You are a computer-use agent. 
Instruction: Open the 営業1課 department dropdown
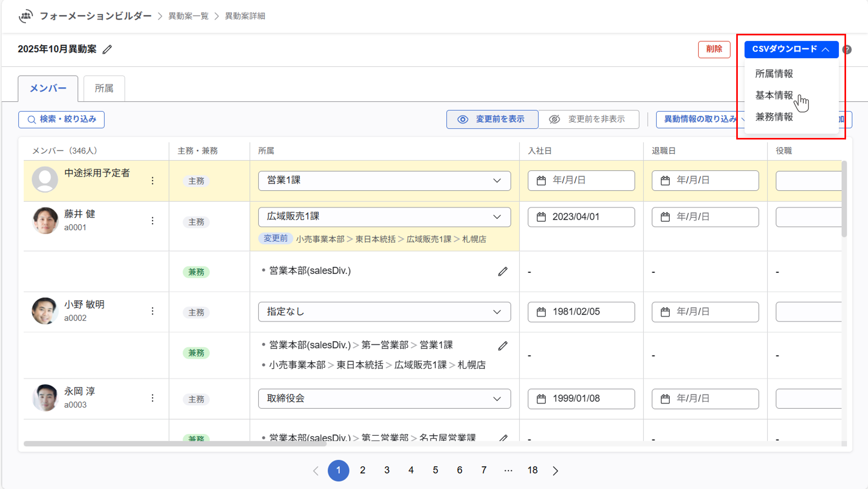coord(384,181)
